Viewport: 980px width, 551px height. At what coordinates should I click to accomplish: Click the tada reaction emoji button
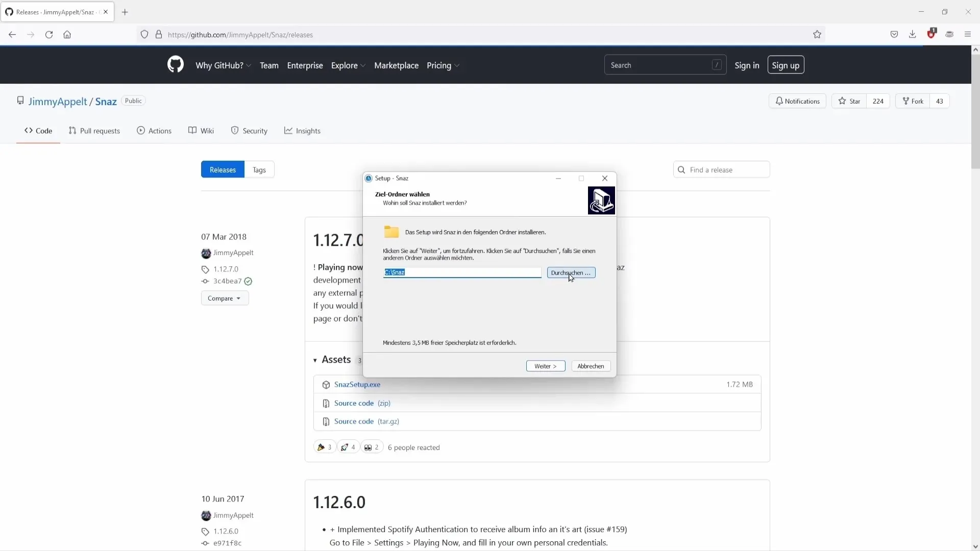pyautogui.click(x=325, y=447)
